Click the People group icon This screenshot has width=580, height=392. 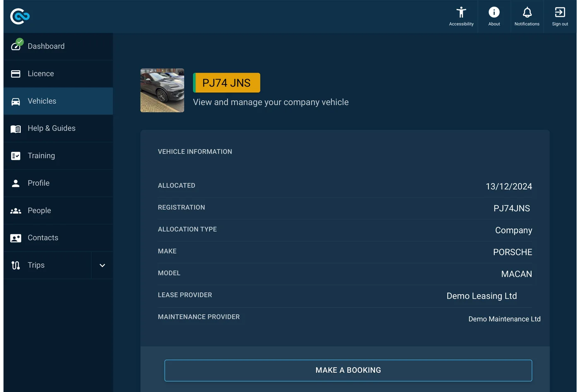click(x=16, y=211)
